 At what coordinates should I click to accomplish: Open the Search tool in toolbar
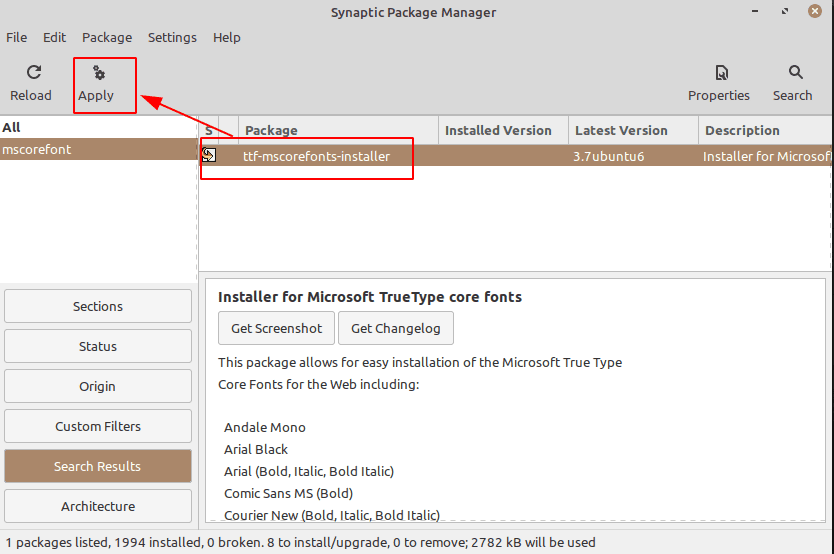click(x=793, y=83)
